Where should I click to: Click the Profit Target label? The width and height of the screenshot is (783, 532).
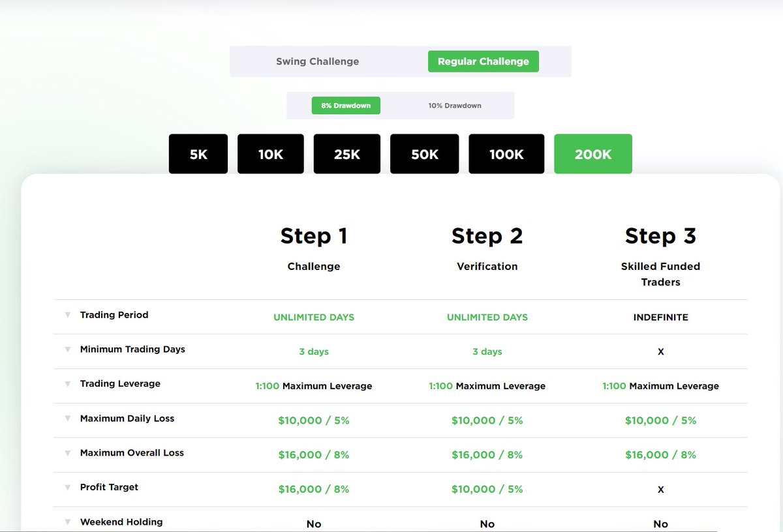click(109, 488)
